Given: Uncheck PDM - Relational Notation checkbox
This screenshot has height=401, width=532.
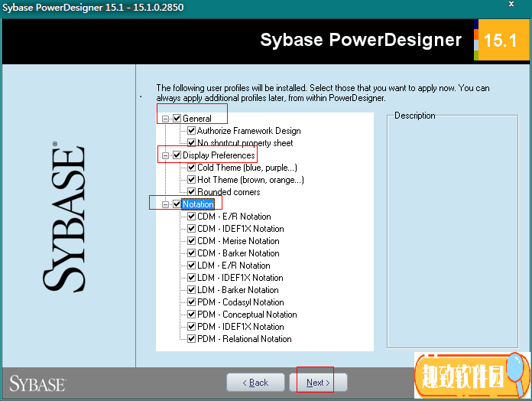Looking at the screenshot, I should 191,338.
